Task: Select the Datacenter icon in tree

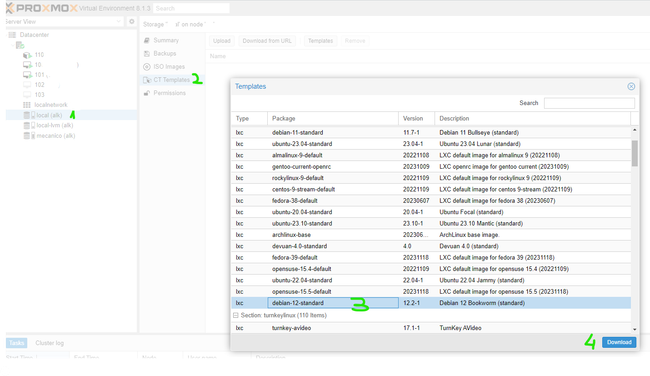Action: (x=12, y=35)
